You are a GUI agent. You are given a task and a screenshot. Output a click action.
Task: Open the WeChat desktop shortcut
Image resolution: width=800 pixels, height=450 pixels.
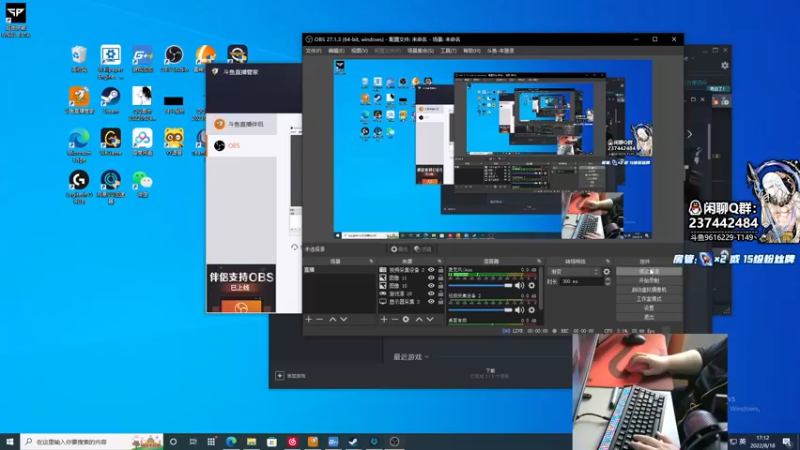tap(142, 184)
